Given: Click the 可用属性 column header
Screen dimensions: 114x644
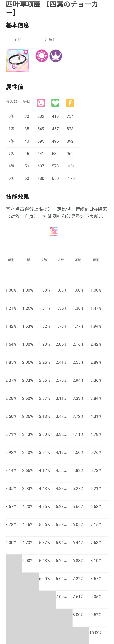Looking at the screenshot, I should [x=49, y=40].
